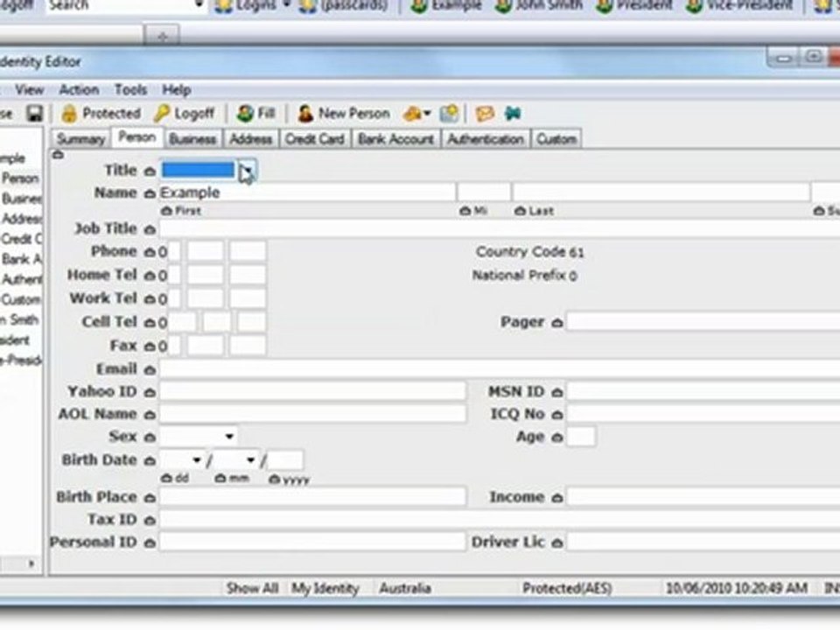Click the small icon beside the Yahoo ID label
840x630 pixels.
(150, 393)
